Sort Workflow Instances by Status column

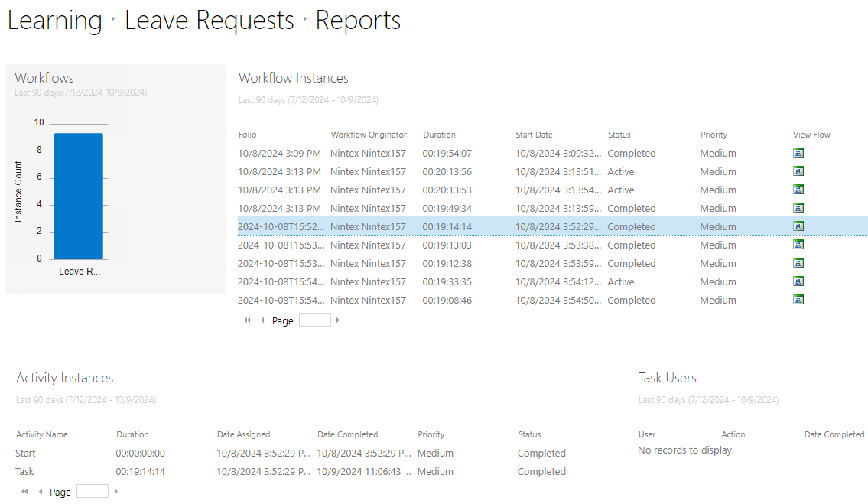click(619, 135)
